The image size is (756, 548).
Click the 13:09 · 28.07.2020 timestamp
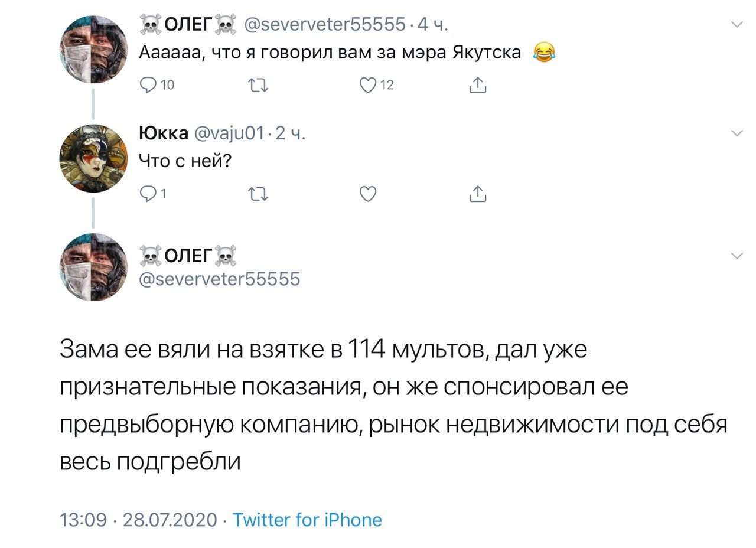tap(138, 520)
